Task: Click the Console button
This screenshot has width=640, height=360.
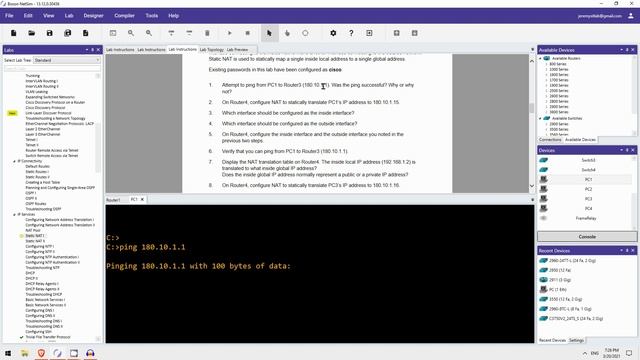Action: [x=587, y=237]
